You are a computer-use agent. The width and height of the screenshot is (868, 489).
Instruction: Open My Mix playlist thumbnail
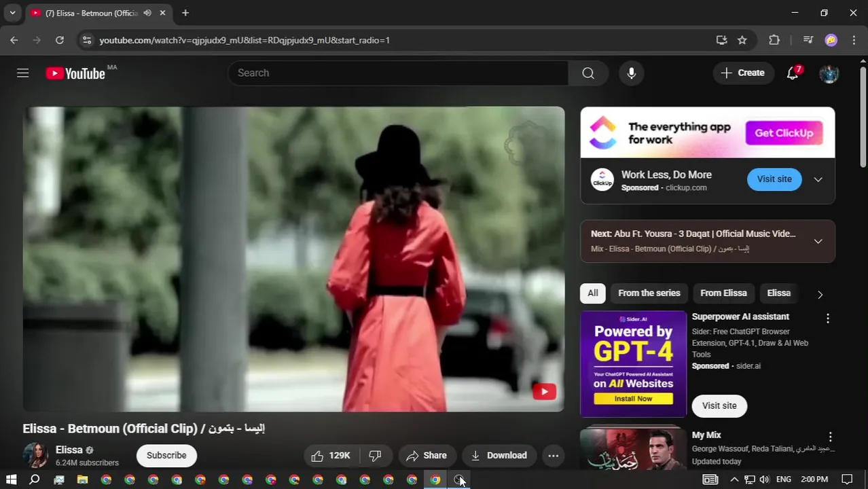(634, 448)
